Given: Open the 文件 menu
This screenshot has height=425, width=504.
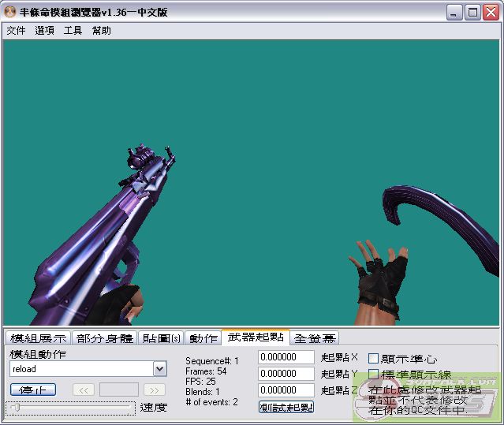Looking at the screenshot, I should tap(16, 31).
